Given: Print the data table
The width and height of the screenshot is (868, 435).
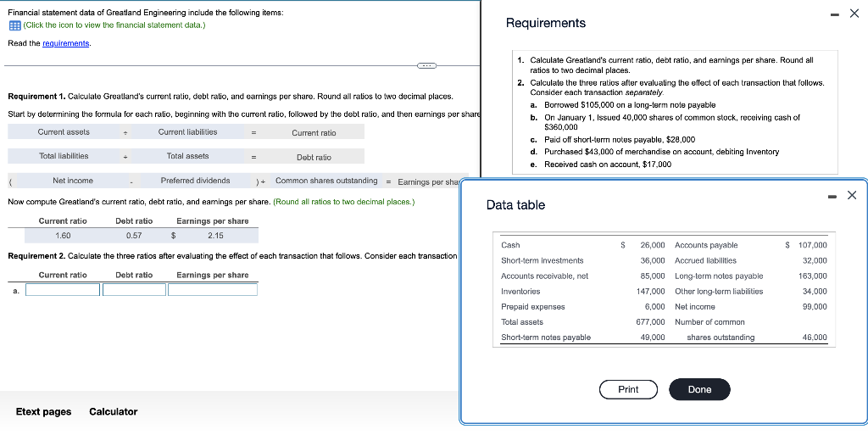Looking at the screenshot, I should 628,389.
